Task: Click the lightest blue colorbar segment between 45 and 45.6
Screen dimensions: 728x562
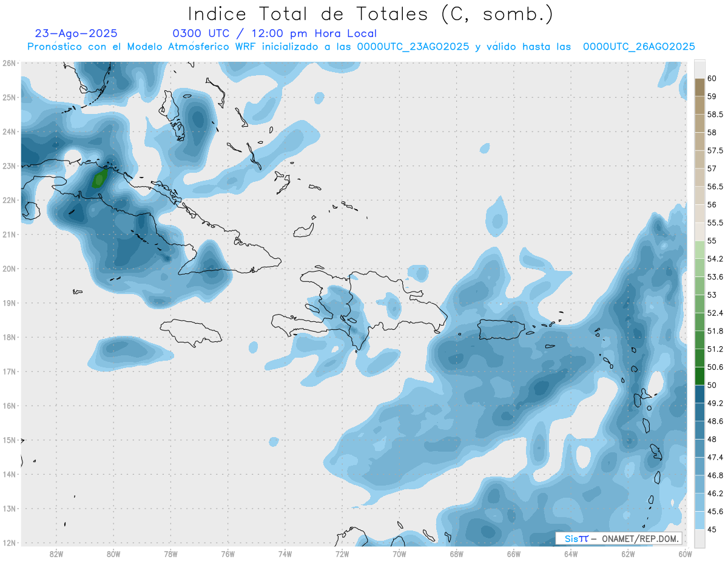Action: coord(699,520)
